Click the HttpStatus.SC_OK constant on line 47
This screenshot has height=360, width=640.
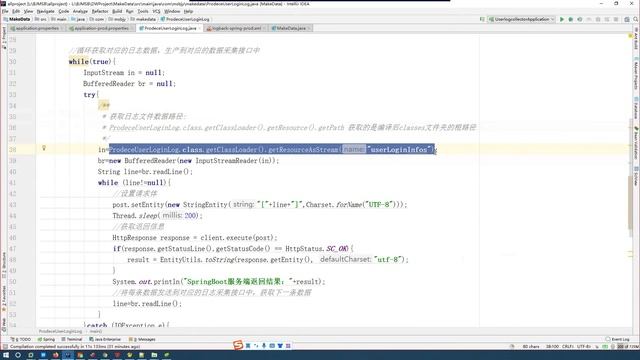(316, 249)
